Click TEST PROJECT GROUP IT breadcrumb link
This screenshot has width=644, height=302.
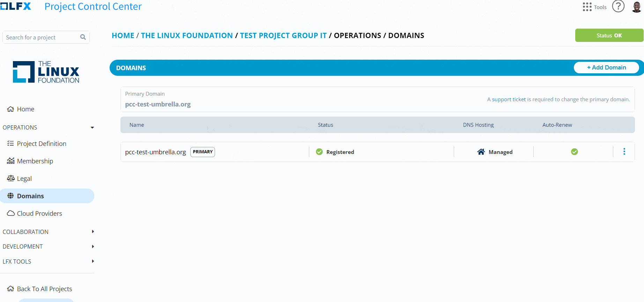tap(283, 35)
